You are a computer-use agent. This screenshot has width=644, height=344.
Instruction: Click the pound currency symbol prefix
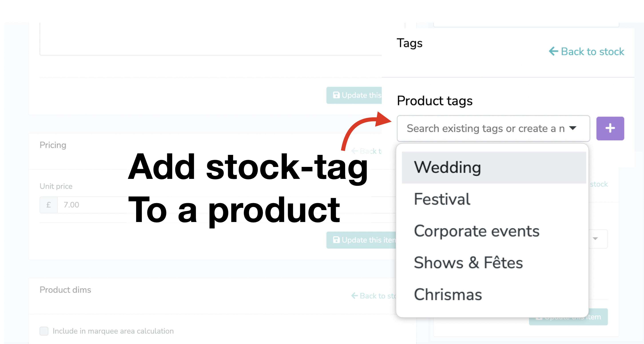pyautogui.click(x=48, y=205)
